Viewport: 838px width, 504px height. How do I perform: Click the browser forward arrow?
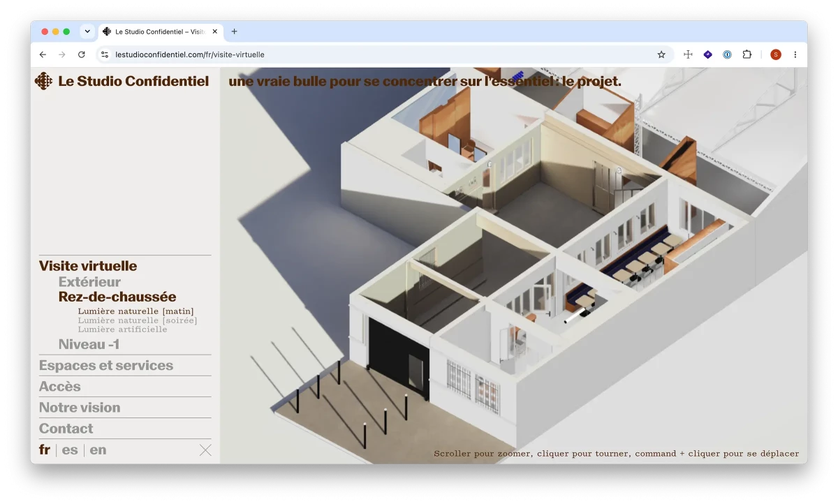(x=62, y=54)
